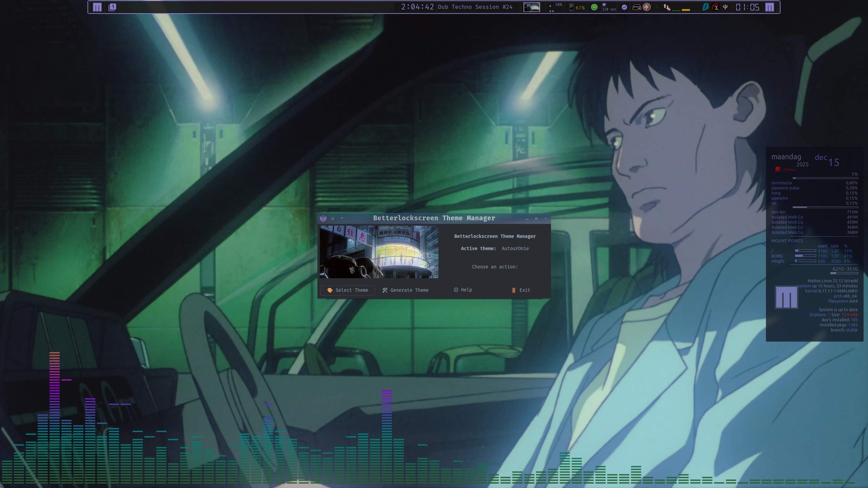Open Help in the theme manager
The image size is (868, 488).
click(463, 290)
